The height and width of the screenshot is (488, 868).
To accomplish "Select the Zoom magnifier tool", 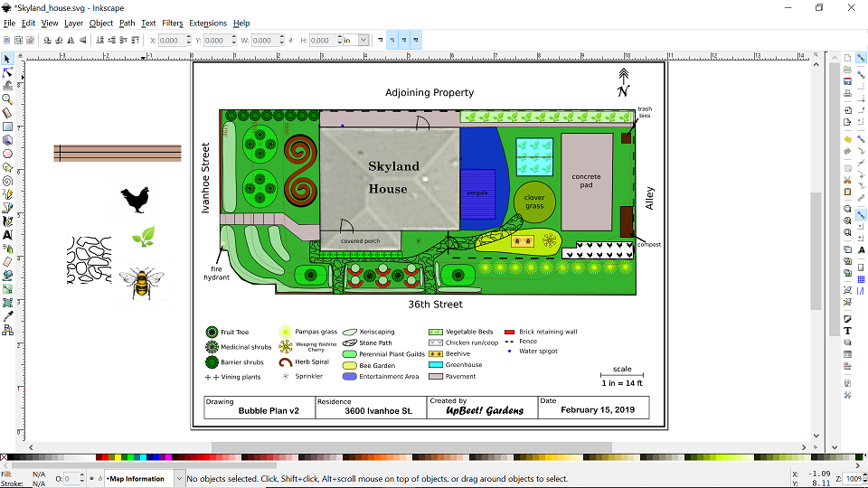I will click(x=7, y=99).
